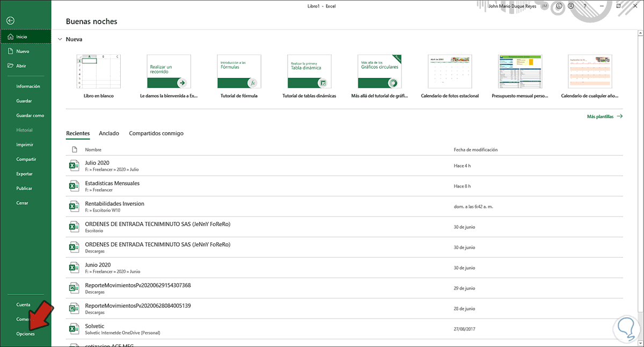Viewport: 644px width, 347px height.
Task: Select Exportar in the sidebar
Action: coord(25,174)
